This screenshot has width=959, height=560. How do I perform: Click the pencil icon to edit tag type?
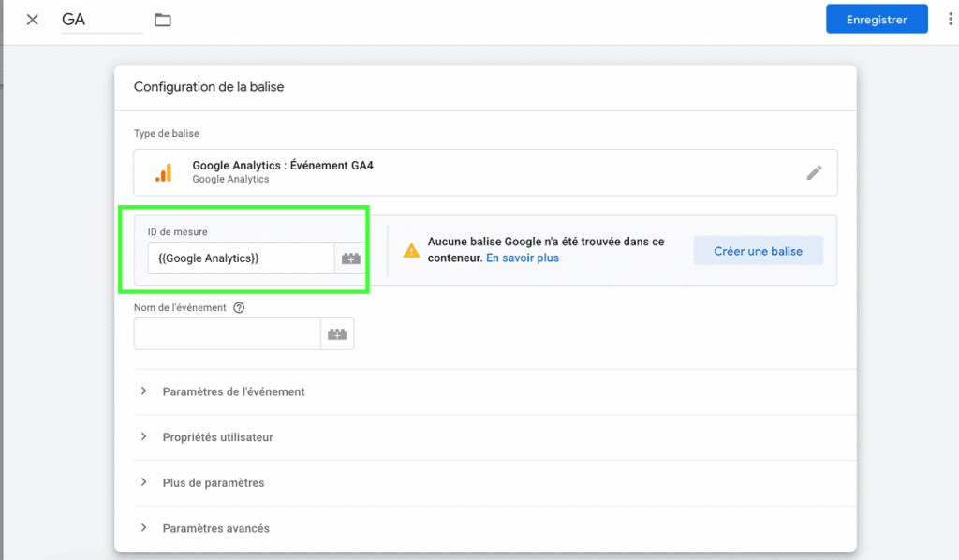814,172
